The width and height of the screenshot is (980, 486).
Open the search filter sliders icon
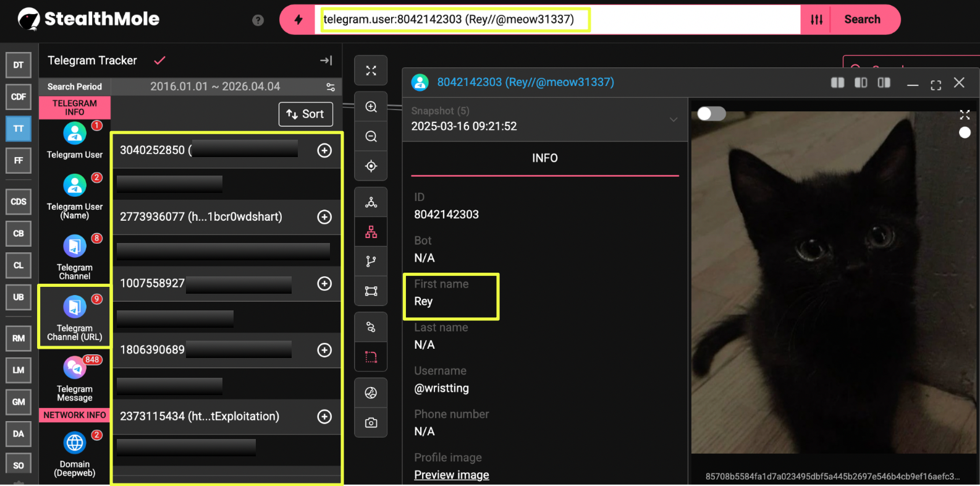(816, 20)
